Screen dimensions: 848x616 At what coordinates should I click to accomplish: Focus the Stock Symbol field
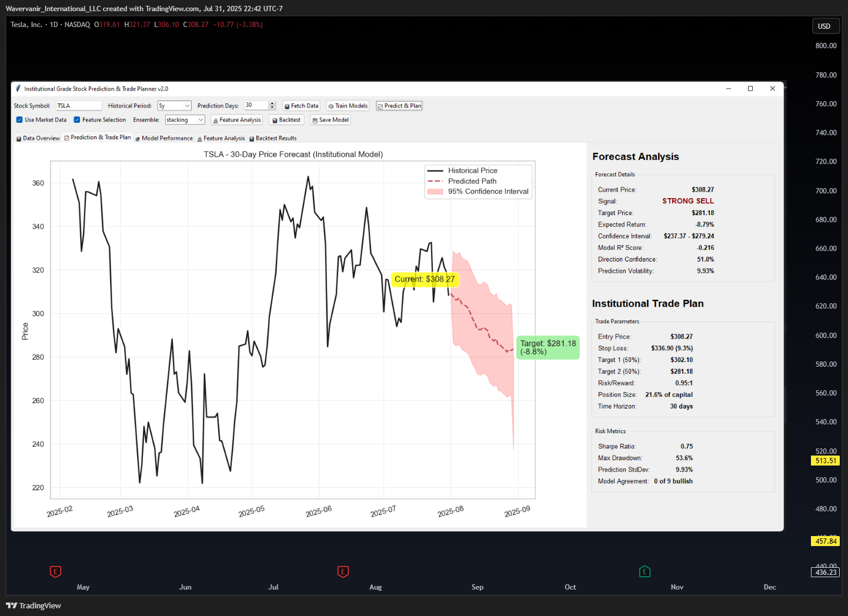[x=79, y=106]
